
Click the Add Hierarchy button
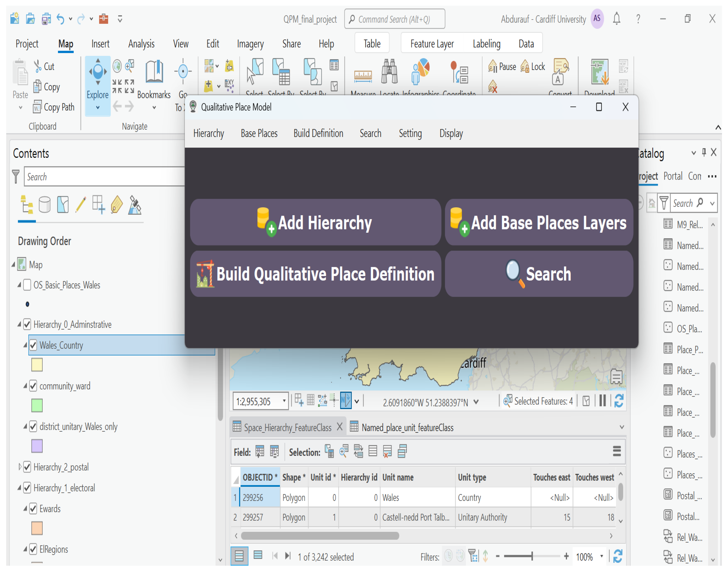pyautogui.click(x=315, y=222)
